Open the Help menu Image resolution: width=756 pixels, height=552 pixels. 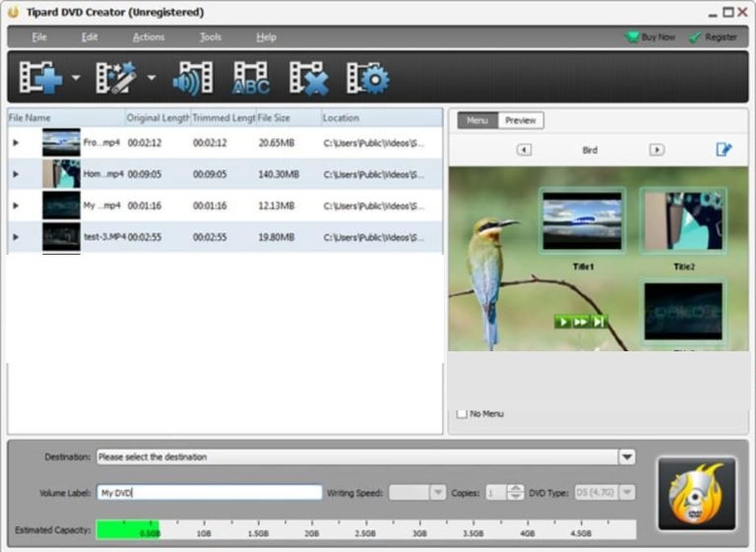point(266,37)
